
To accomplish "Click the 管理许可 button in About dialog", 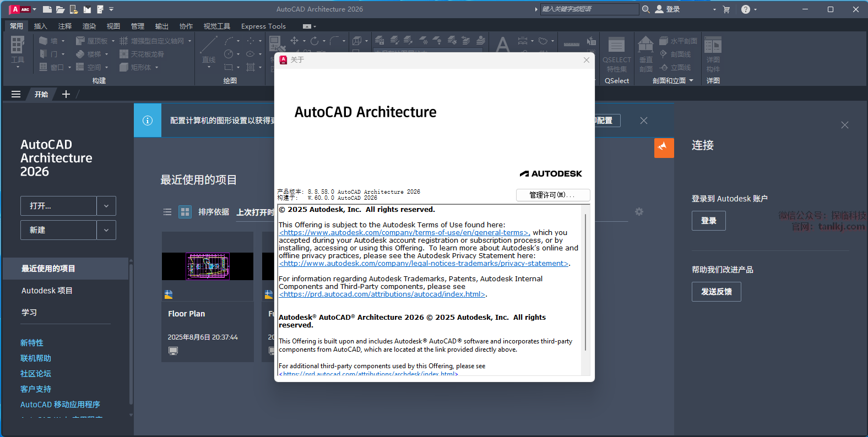I will [552, 195].
